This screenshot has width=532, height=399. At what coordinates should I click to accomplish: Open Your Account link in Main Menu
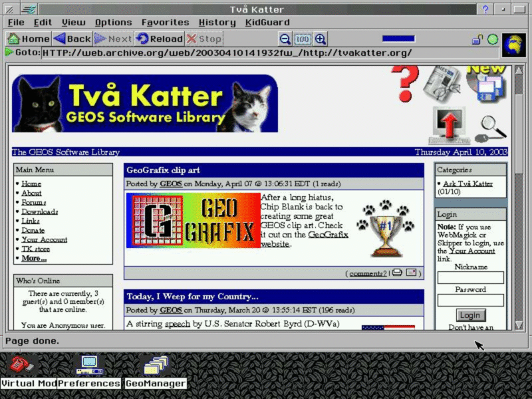click(x=44, y=239)
